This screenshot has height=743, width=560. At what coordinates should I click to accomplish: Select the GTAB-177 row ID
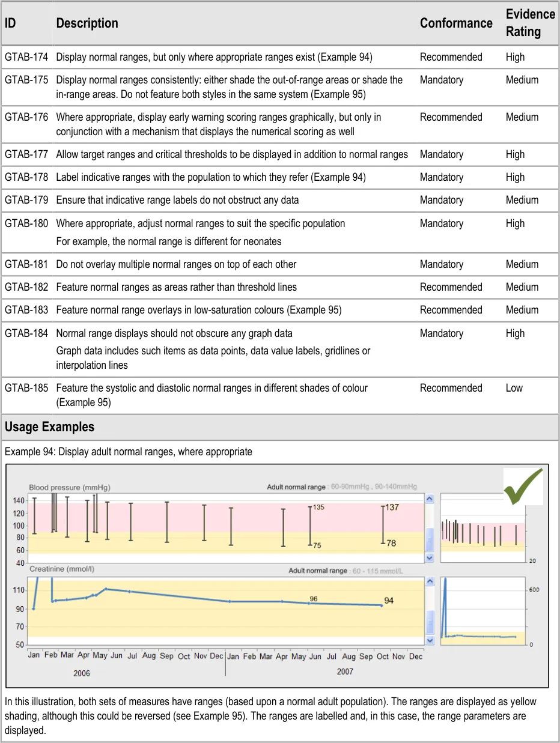[x=26, y=154]
